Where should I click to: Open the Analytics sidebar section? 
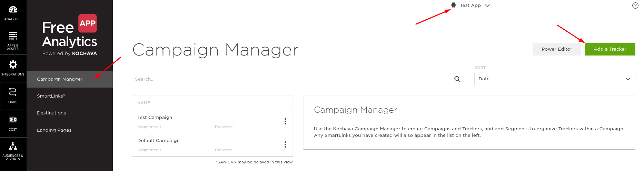pyautogui.click(x=13, y=13)
